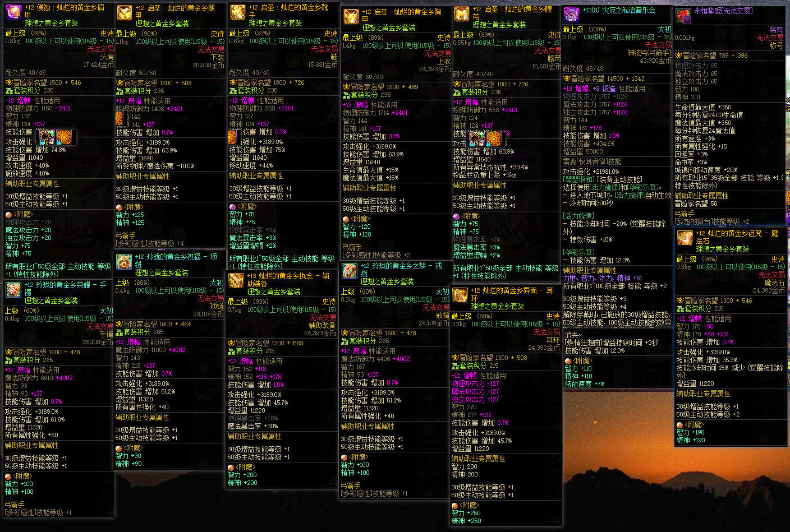Click the "耐久度 50/50" durability text
The width and height of the screenshot is (790, 532).
coord(136,73)
